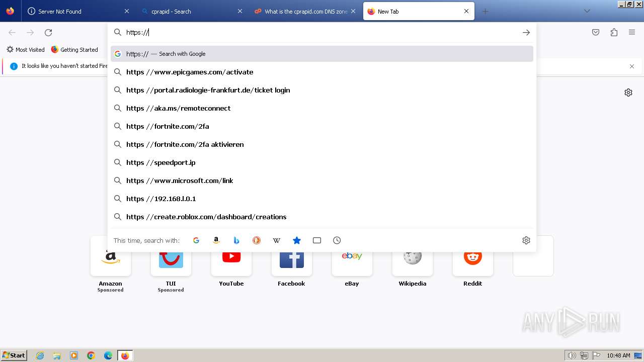Choose fortnite.com/2fa aktivieren suggestion
The height and width of the screenshot is (362, 644).
point(322,144)
